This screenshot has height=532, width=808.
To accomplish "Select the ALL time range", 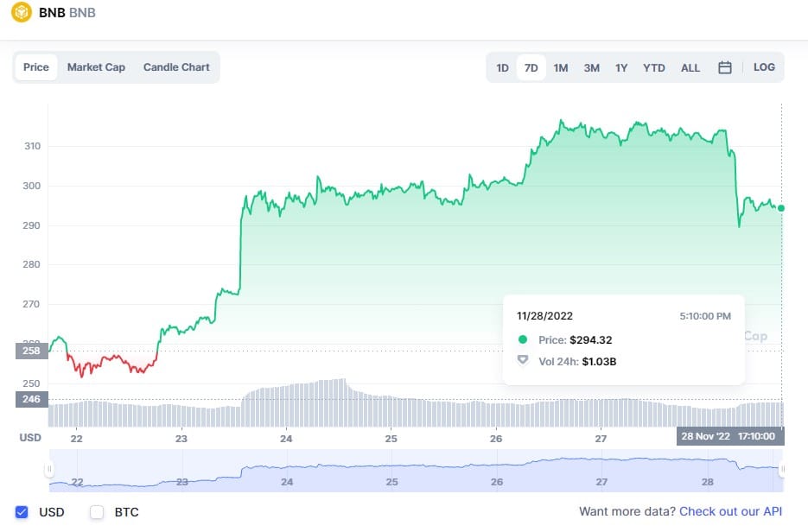I will [x=690, y=67].
